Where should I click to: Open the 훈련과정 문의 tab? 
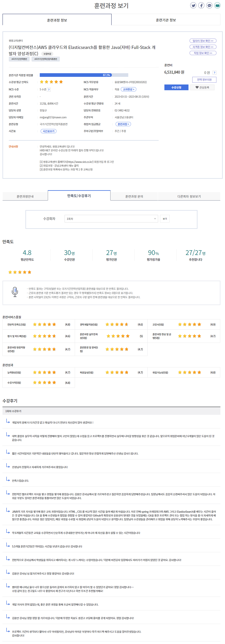pos(134,197)
